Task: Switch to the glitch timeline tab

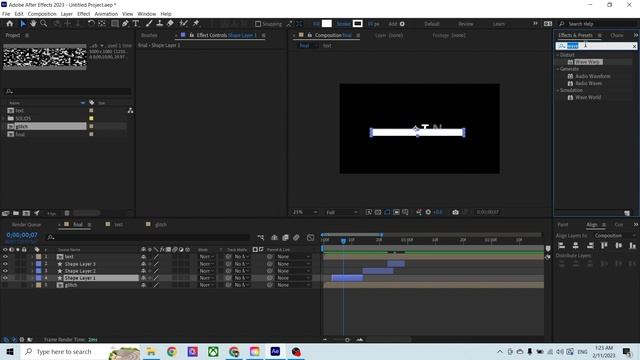Action: click(x=161, y=224)
